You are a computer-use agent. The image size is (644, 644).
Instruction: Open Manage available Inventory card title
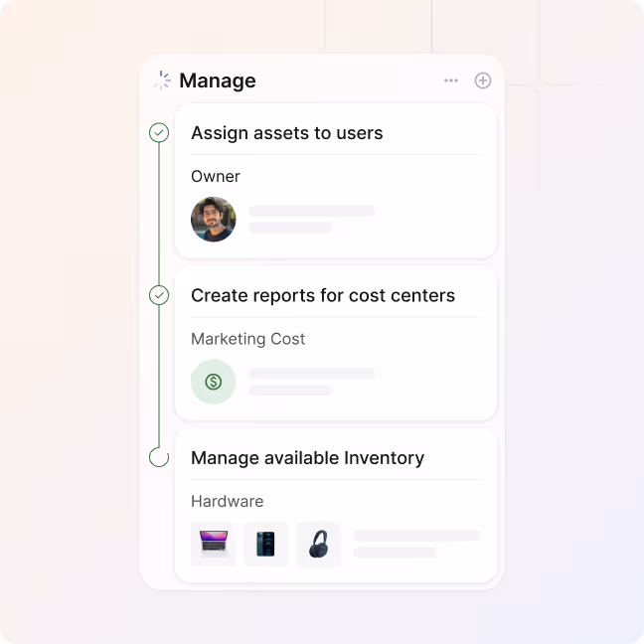pyautogui.click(x=308, y=458)
